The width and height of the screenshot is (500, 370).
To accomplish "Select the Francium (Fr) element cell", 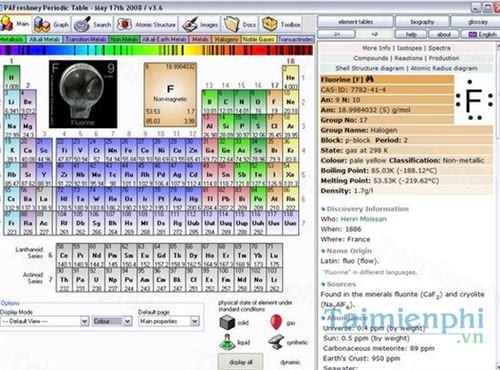I will pos(12,223).
